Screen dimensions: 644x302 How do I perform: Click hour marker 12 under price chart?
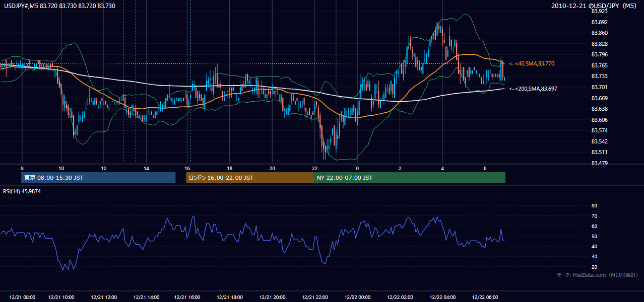pyautogui.click(x=103, y=168)
